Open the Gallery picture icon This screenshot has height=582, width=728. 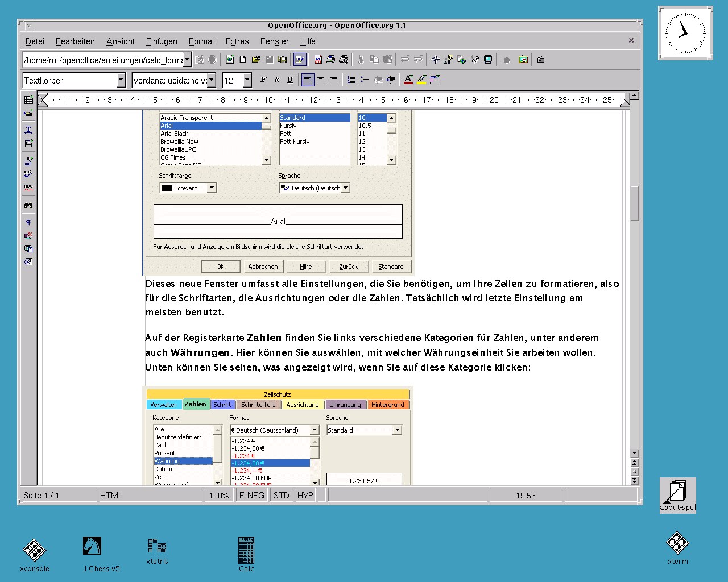click(x=523, y=59)
